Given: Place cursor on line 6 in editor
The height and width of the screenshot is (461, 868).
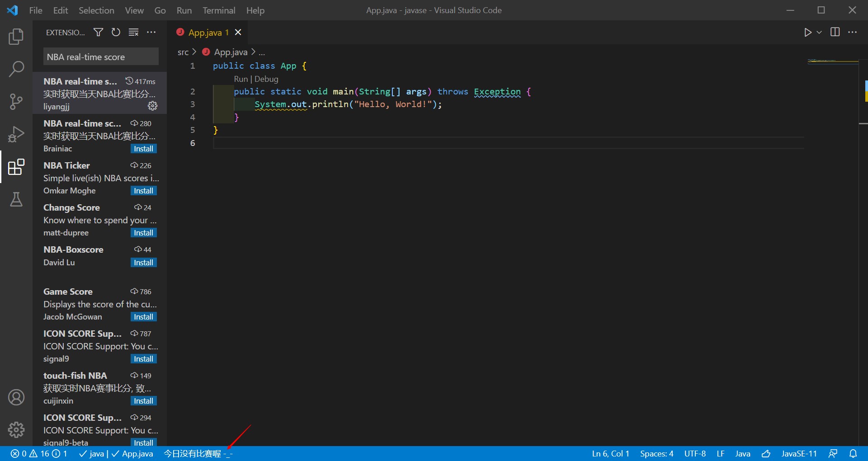Looking at the screenshot, I should (x=509, y=143).
